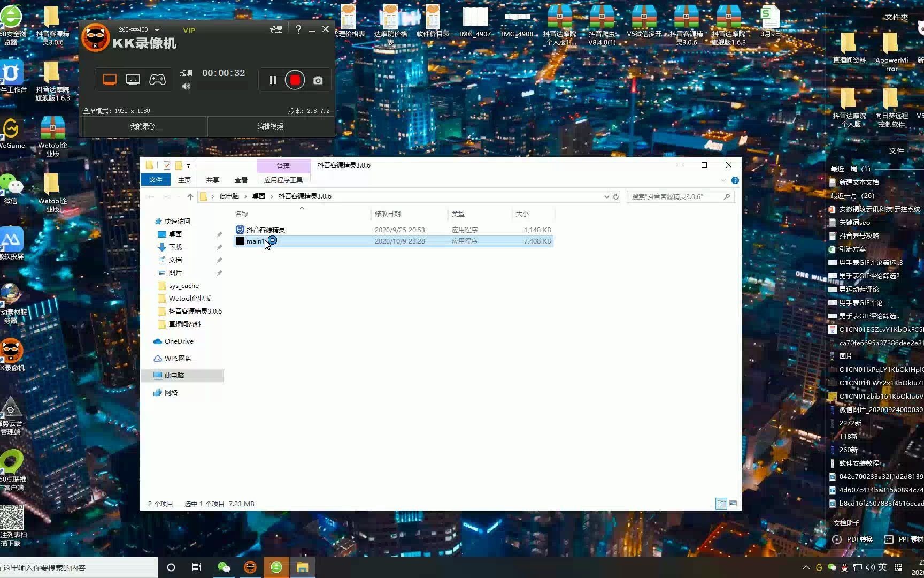Go up one folder level arrow
Image resolution: width=924 pixels, height=578 pixels.
190,196
